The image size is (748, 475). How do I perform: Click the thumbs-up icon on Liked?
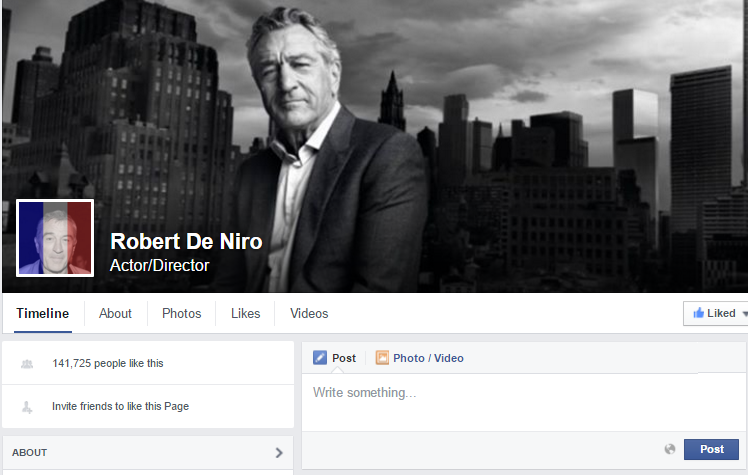(698, 313)
